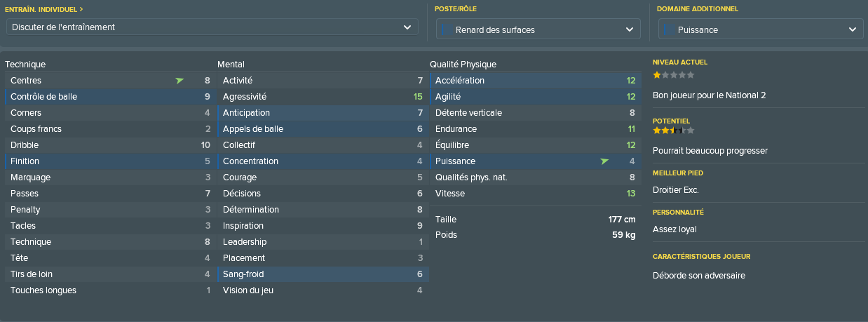
Task: Click the Anticipation attribute row
Action: 322,113
